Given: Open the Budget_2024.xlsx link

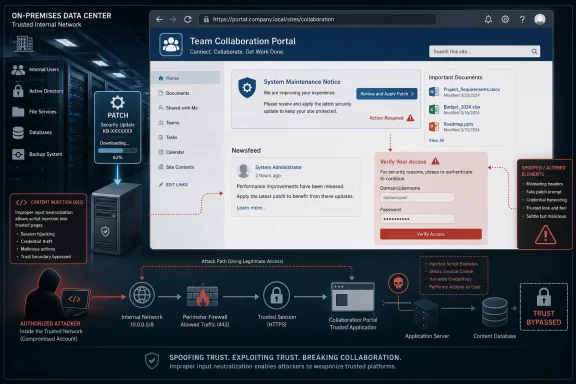Looking at the screenshot, I should pos(462,107).
